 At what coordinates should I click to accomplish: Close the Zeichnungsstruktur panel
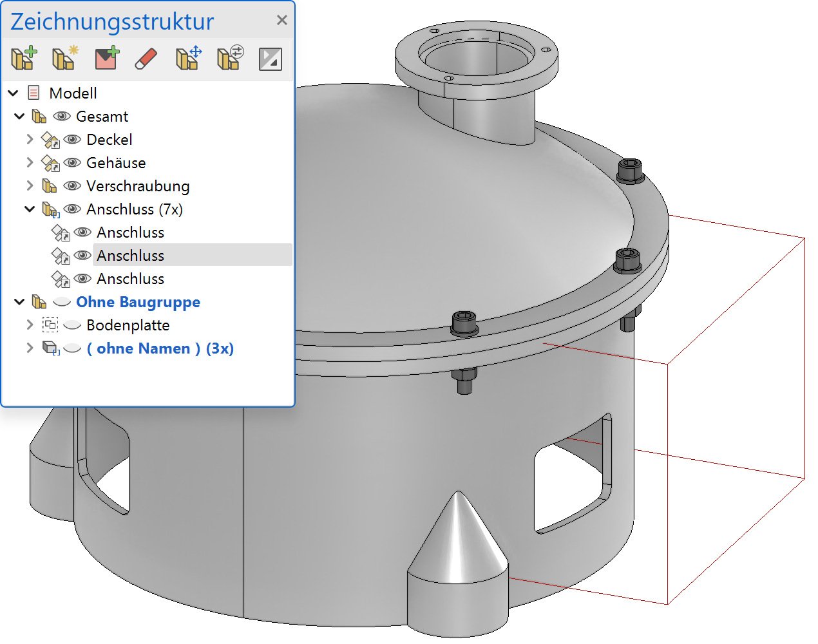point(281,21)
